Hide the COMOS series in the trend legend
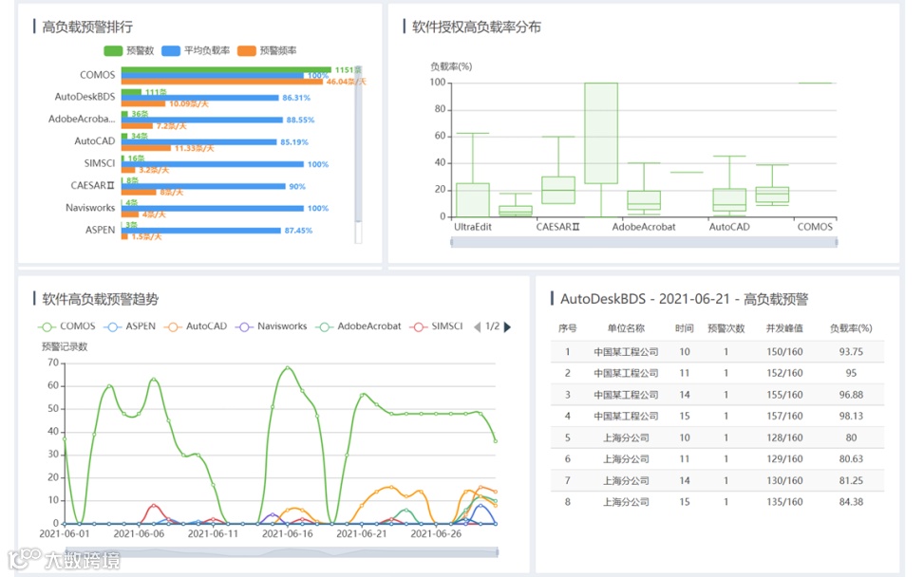 coord(66,326)
